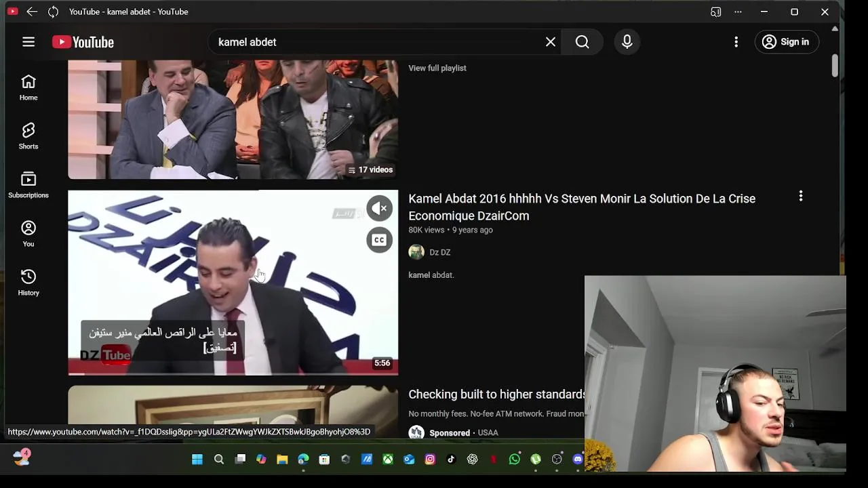The height and width of the screenshot is (488, 868).
Task: Open WhatsApp from the taskbar
Action: click(515, 460)
